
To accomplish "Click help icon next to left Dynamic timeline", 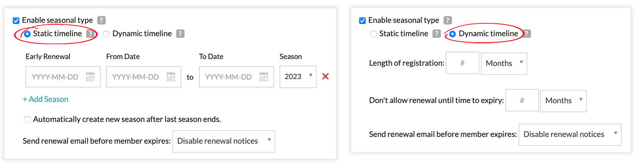I will [180, 34].
